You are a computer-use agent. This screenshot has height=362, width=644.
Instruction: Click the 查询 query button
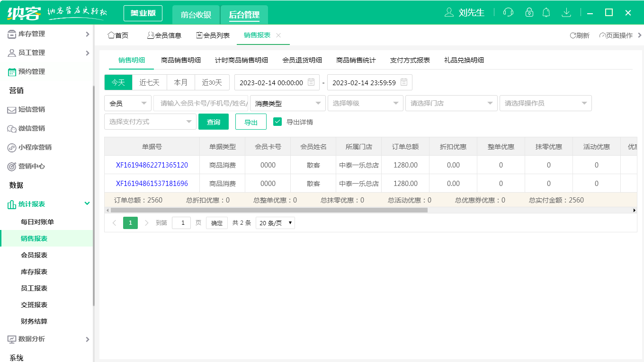(214, 121)
